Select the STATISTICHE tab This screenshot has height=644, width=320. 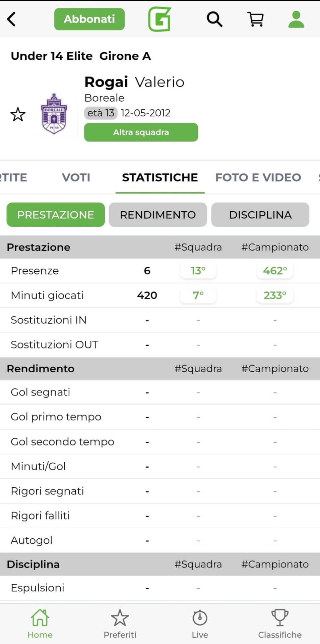tap(160, 177)
